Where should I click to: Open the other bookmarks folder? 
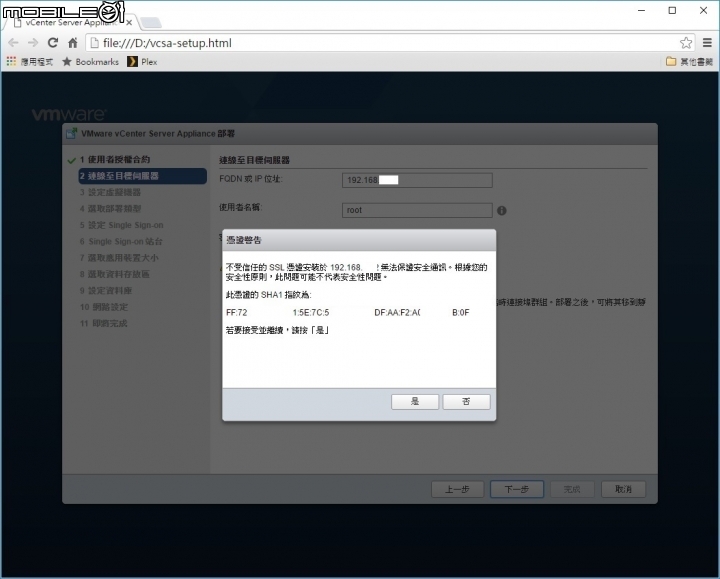[x=689, y=62]
